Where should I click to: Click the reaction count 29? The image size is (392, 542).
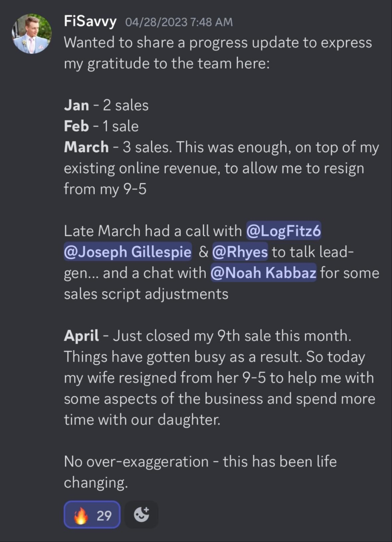(104, 515)
